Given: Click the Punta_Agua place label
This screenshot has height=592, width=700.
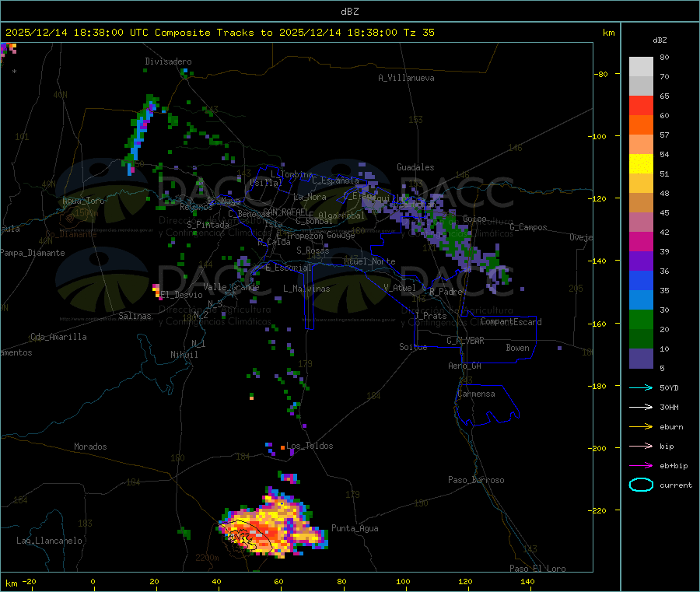Looking at the screenshot, I should point(355,528).
